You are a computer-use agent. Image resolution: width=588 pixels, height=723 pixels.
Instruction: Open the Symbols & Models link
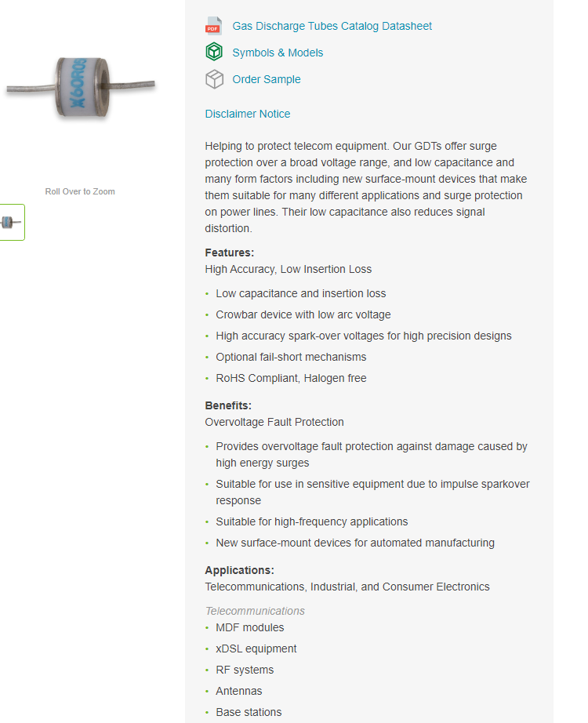pyautogui.click(x=278, y=53)
